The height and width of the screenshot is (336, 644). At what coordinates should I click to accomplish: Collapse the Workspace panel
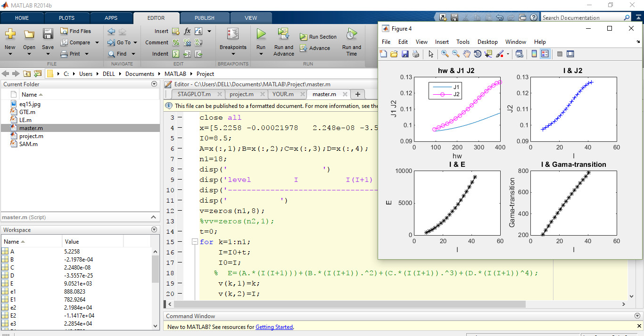154,229
